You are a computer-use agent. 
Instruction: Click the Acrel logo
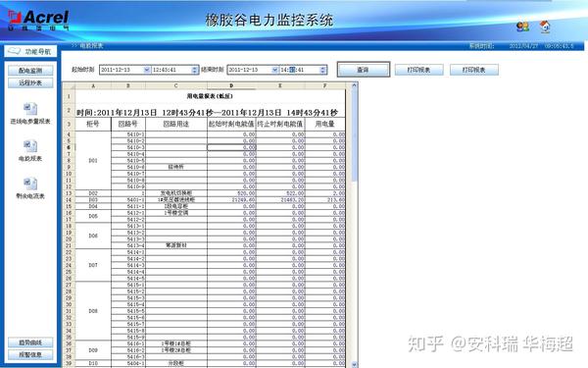pos(38,20)
